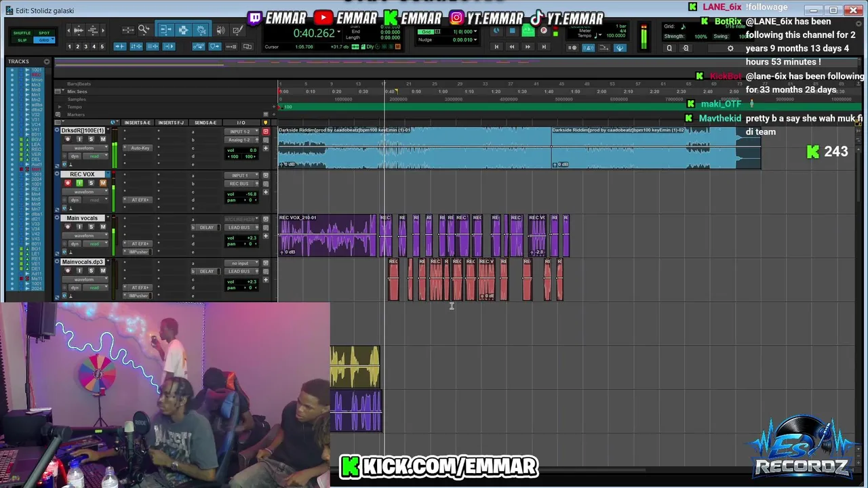
Task: Expand the Tempo ruler
Action: (60, 107)
